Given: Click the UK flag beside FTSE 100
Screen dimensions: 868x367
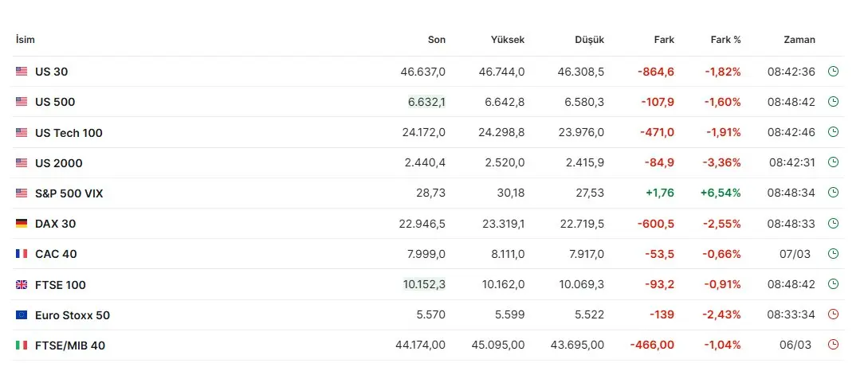Looking at the screenshot, I should (22, 284).
